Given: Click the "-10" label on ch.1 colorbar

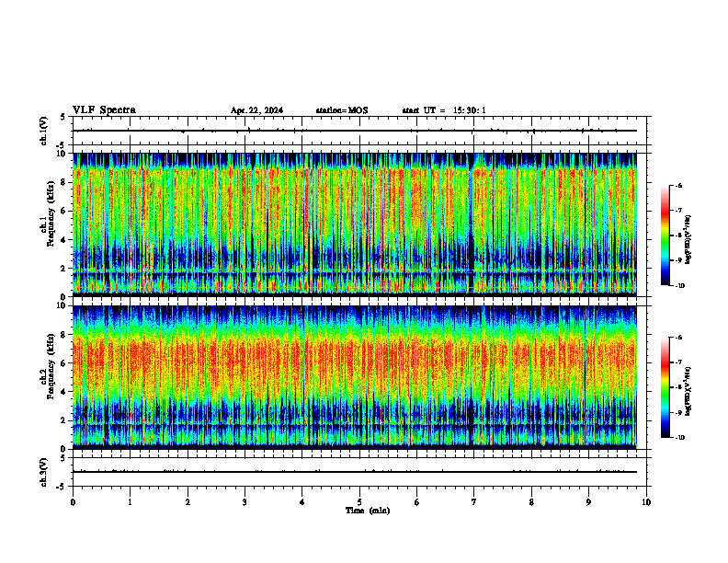Looking at the screenshot, I should point(680,286).
